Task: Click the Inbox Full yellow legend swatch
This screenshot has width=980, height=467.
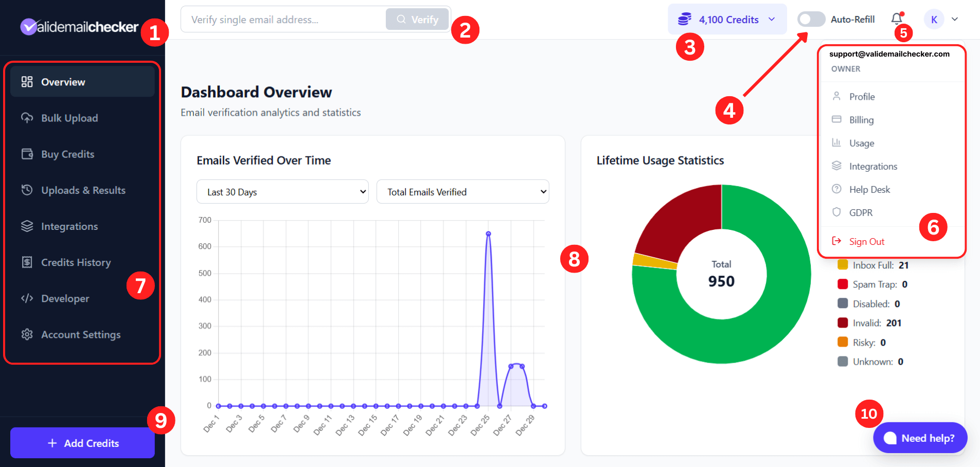Action: click(x=842, y=265)
